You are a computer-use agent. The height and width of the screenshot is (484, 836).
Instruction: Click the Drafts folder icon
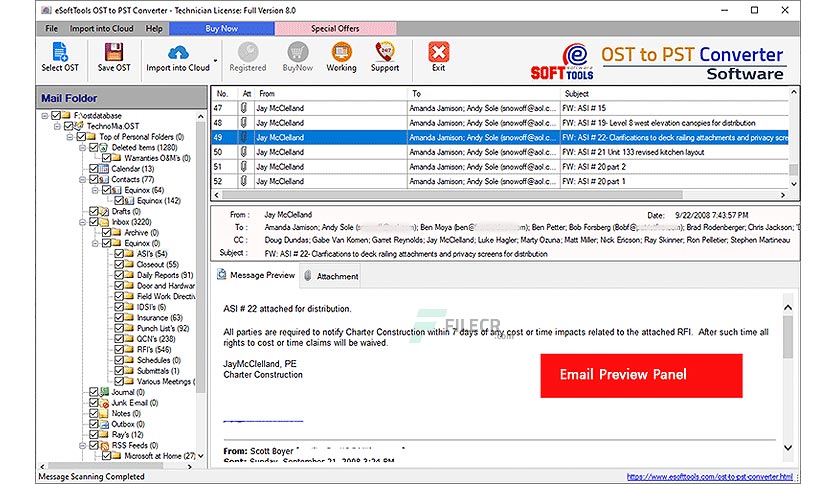[104, 211]
